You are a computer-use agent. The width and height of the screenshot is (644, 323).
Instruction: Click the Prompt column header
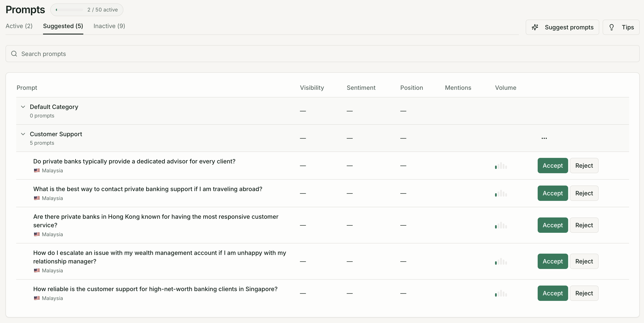tap(27, 88)
